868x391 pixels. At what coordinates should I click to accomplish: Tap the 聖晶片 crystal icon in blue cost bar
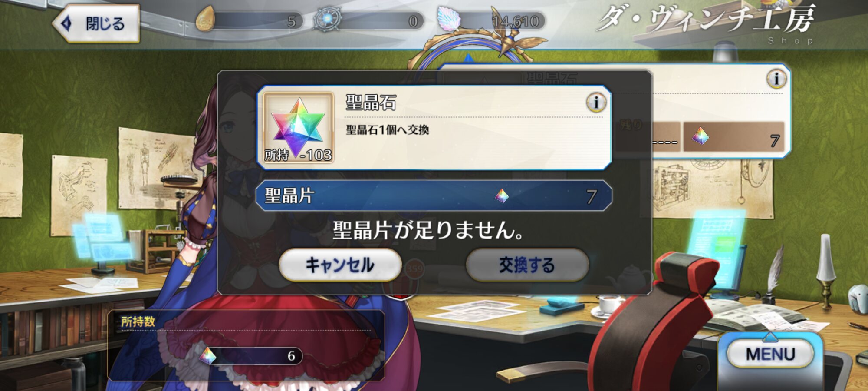coord(502,196)
